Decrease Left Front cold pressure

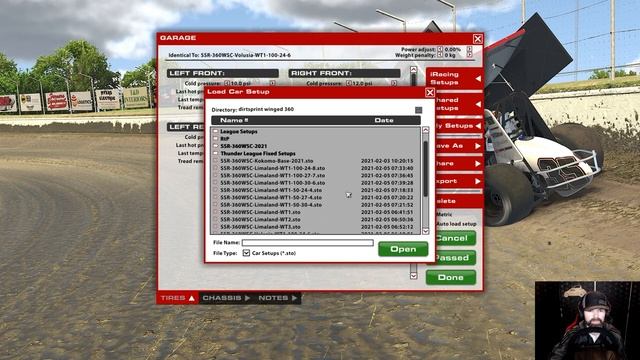[227, 83]
